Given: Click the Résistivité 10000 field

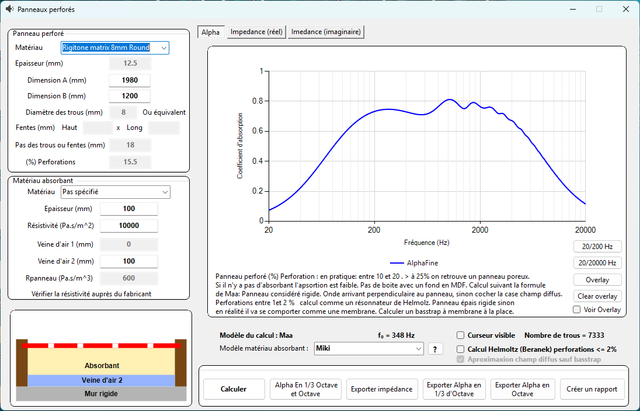Looking at the screenshot, I should tap(129, 226).
